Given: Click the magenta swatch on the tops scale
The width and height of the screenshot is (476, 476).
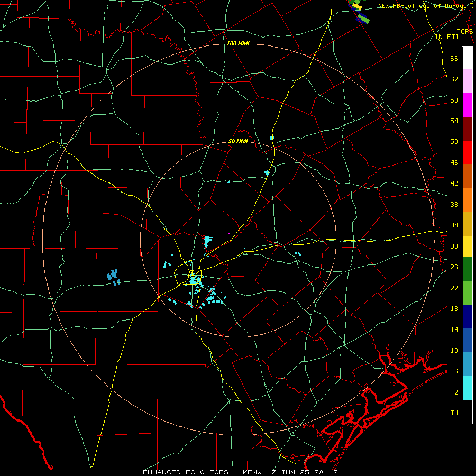Looking at the screenshot, I should click(x=467, y=105).
